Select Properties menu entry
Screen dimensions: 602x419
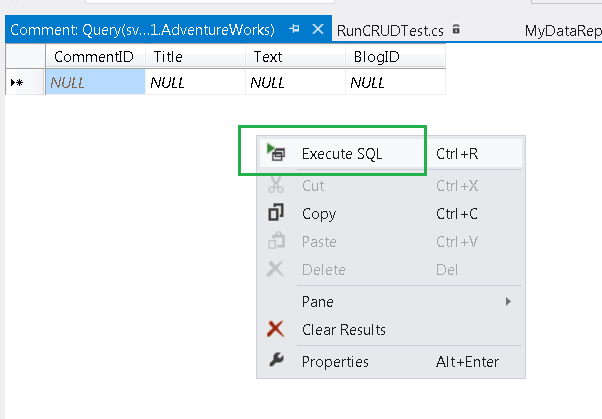point(335,361)
